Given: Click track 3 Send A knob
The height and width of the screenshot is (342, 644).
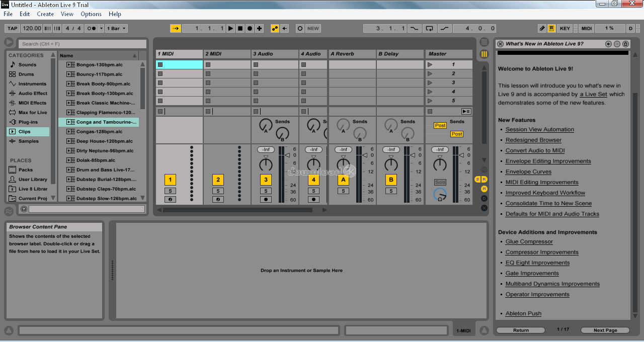Looking at the screenshot, I should pyautogui.click(x=265, y=125).
